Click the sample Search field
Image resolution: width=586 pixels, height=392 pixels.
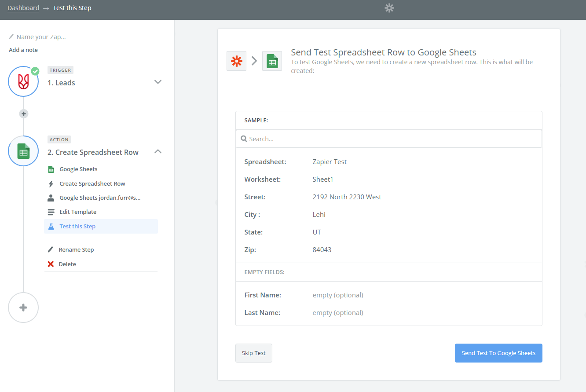pyautogui.click(x=389, y=139)
